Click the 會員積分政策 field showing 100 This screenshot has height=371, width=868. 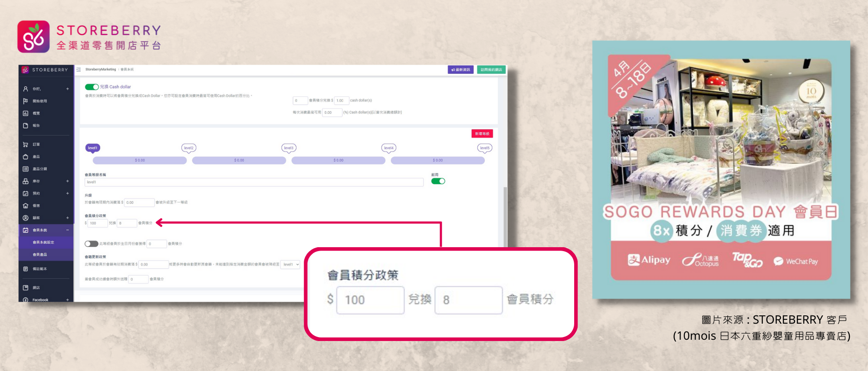98,223
